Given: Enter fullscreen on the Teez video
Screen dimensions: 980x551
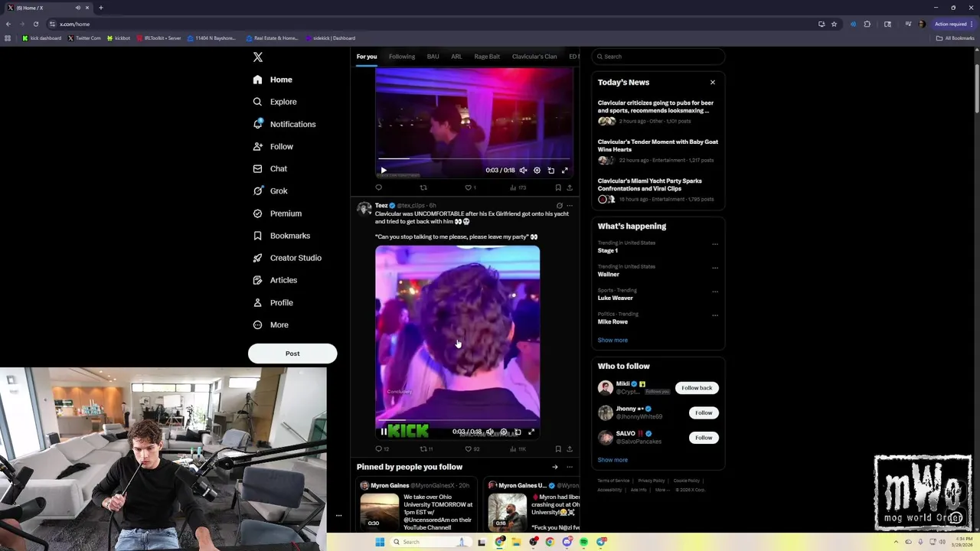Looking at the screenshot, I should pyautogui.click(x=531, y=432).
